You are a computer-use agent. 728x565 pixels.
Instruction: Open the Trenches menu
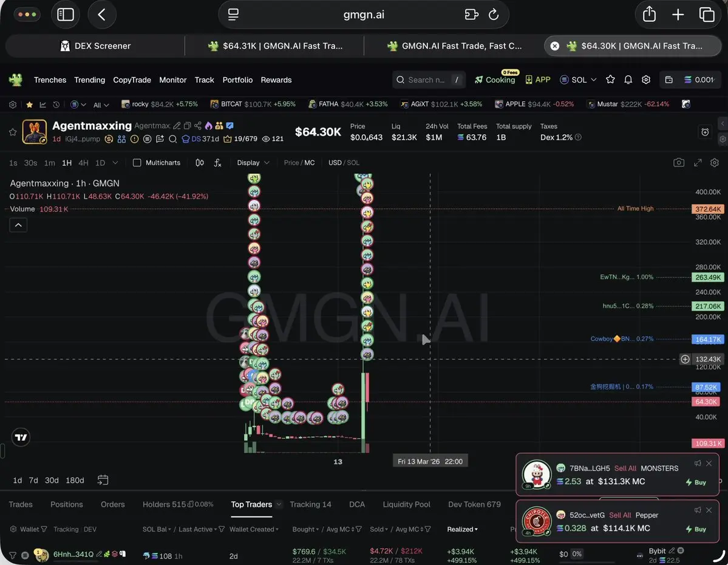[x=50, y=80]
